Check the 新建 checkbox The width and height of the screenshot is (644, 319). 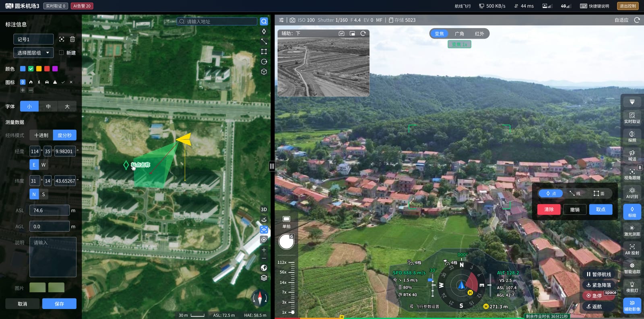(62, 53)
